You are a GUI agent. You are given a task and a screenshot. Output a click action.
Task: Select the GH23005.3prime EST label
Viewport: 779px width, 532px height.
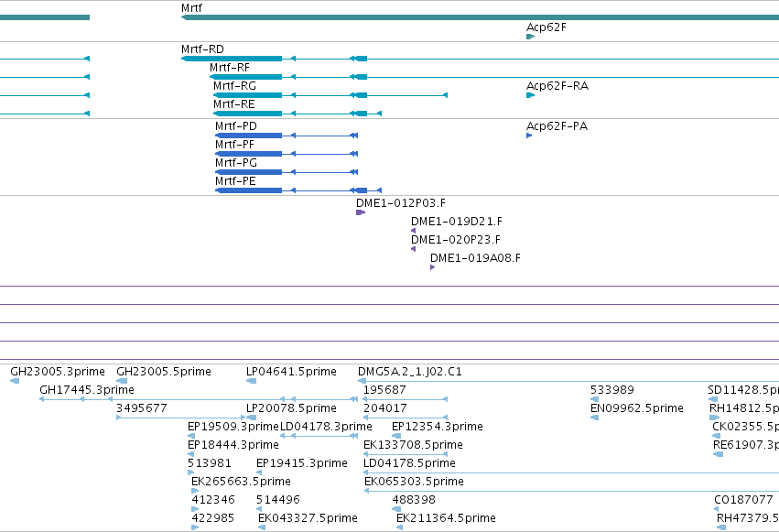click(x=58, y=372)
